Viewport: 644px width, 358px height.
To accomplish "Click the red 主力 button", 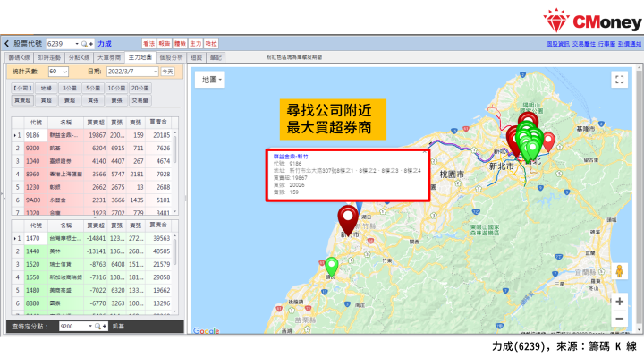I will point(196,44).
